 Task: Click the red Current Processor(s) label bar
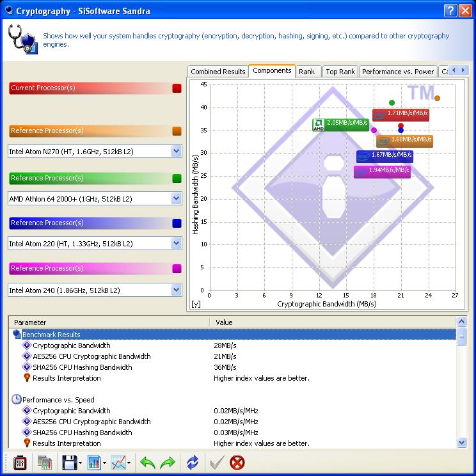[x=90, y=88]
